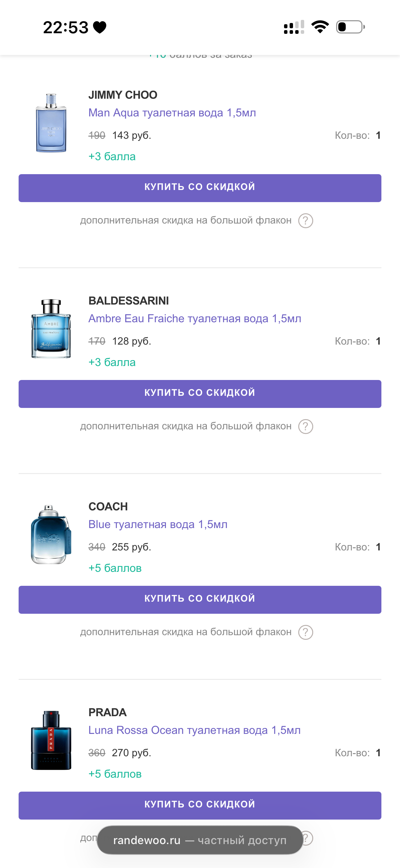
Task: Tap the battery status icon
Action: tap(350, 27)
